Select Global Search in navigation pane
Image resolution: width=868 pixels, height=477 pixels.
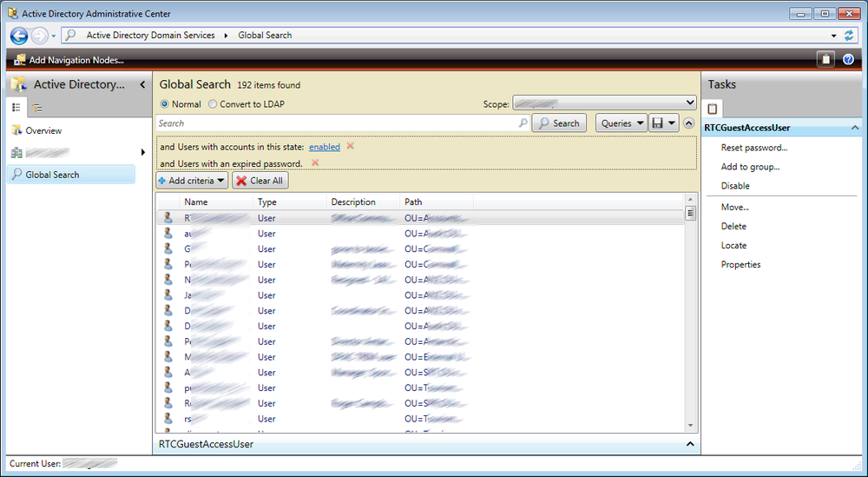(71, 175)
